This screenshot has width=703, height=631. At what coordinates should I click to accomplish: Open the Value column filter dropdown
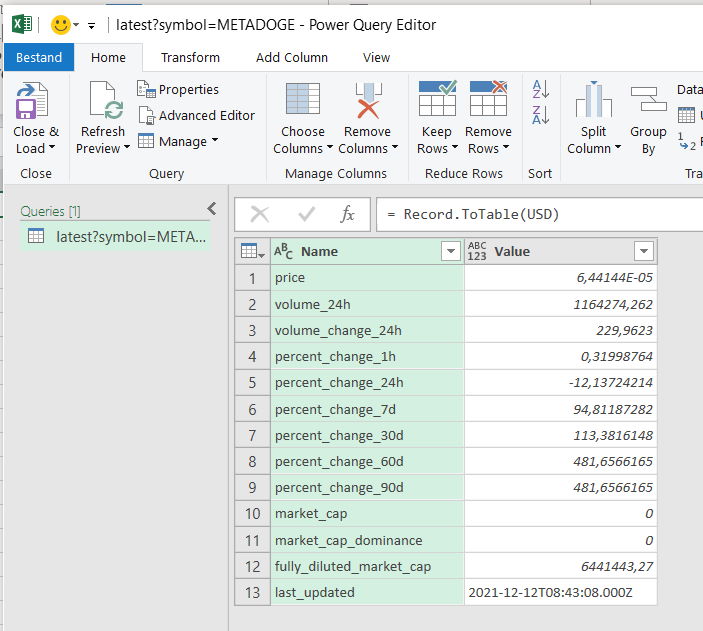[644, 251]
